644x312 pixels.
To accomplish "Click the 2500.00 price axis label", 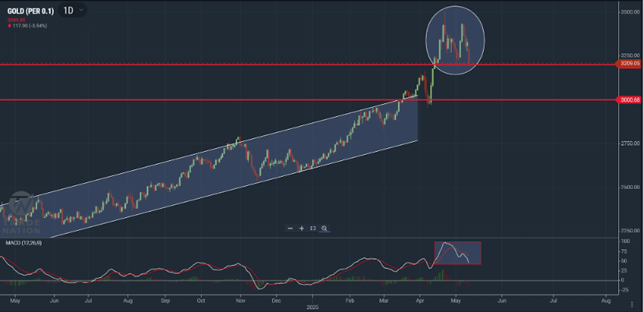I will pos(630,187).
